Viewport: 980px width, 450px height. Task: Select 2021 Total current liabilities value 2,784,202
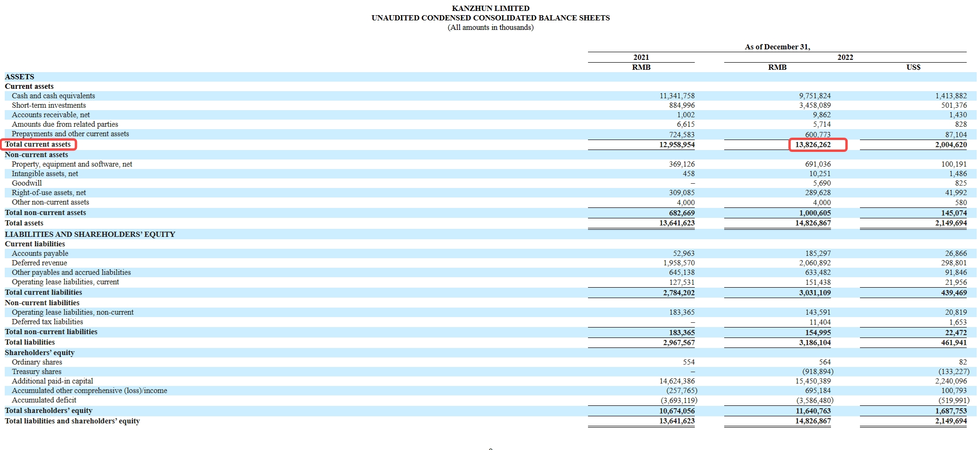pyautogui.click(x=678, y=293)
